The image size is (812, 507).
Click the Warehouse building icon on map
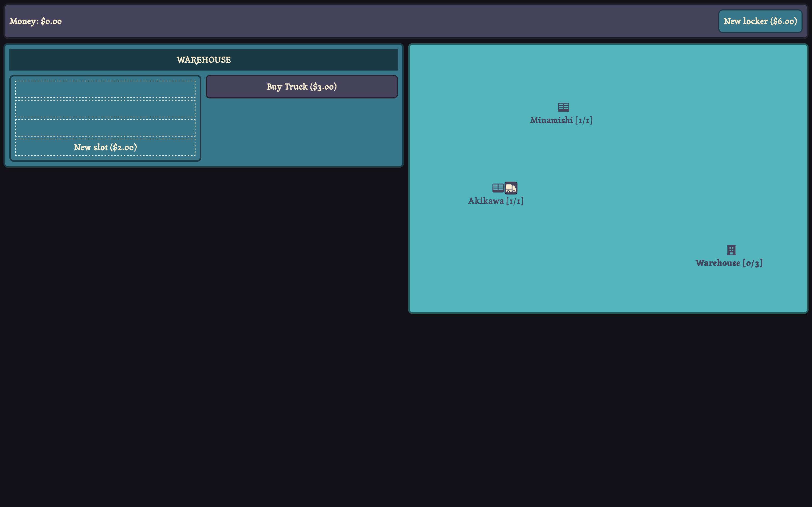click(x=731, y=250)
